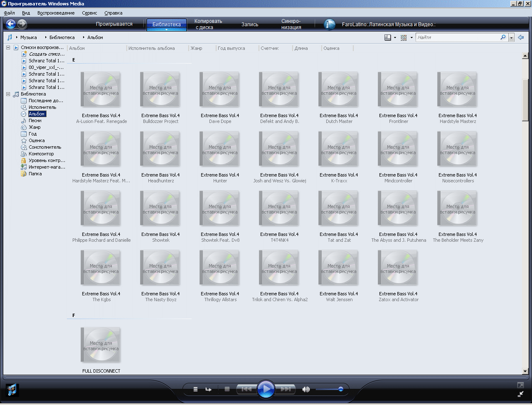
Task: Click the Год выпуска column header
Action: click(x=231, y=48)
